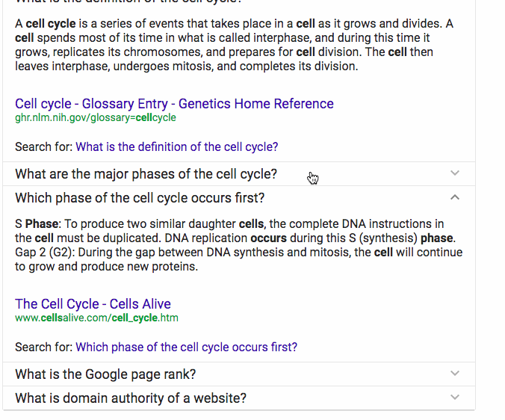
Task: Follow the 'Search for: Which phase occurs first?' link
Action: [x=187, y=348]
